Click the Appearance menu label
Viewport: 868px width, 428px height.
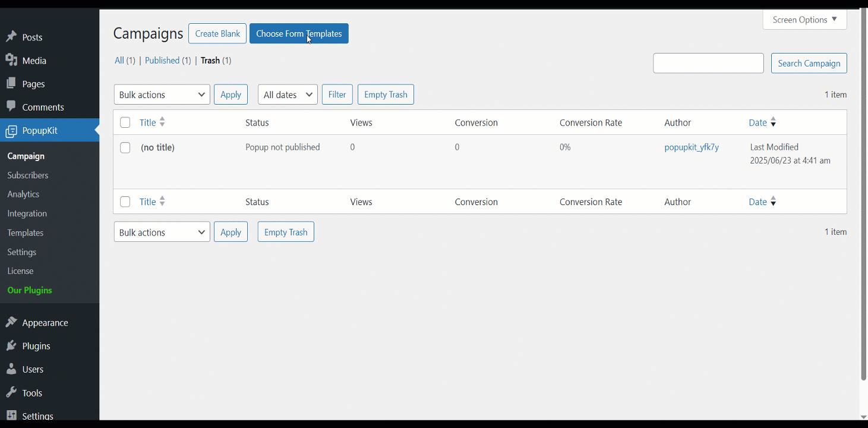tap(45, 323)
